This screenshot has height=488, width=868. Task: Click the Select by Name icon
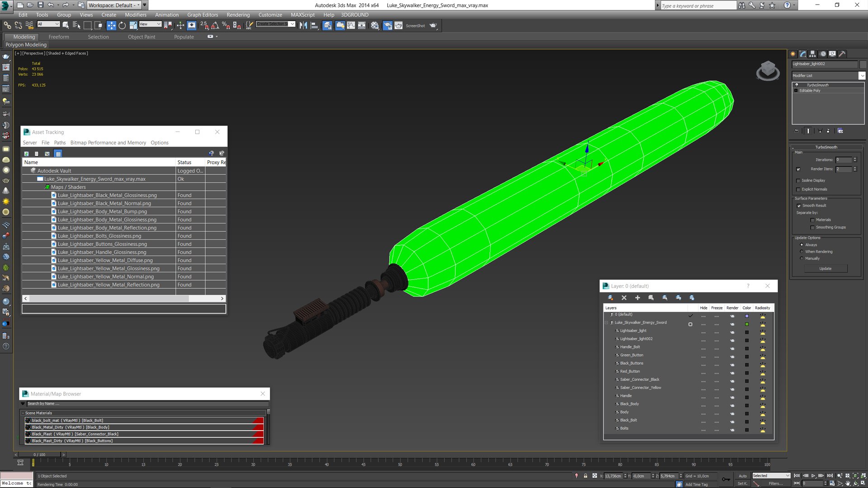(x=76, y=25)
